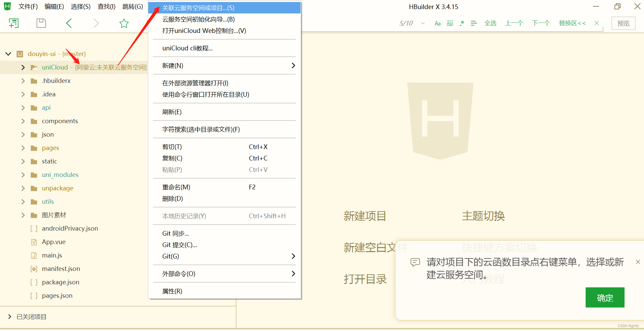Expand the 已关闭项目 section
The width and height of the screenshot is (644, 331).
[10, 317]
